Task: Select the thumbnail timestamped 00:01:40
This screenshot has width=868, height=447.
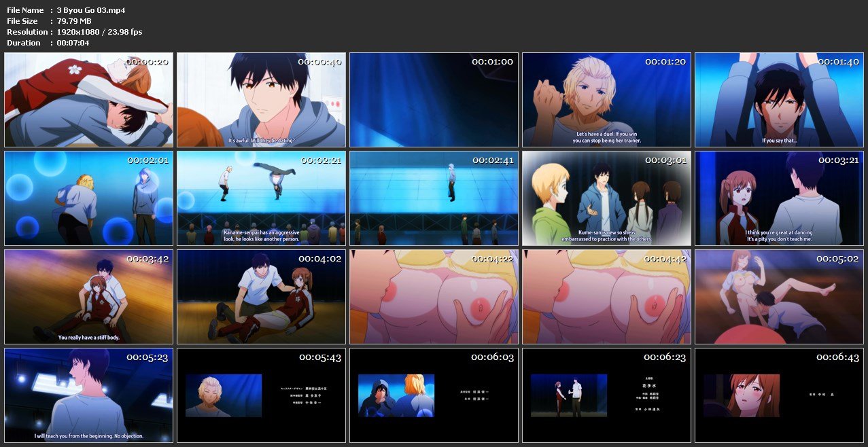Action: [x=779, y=100]
